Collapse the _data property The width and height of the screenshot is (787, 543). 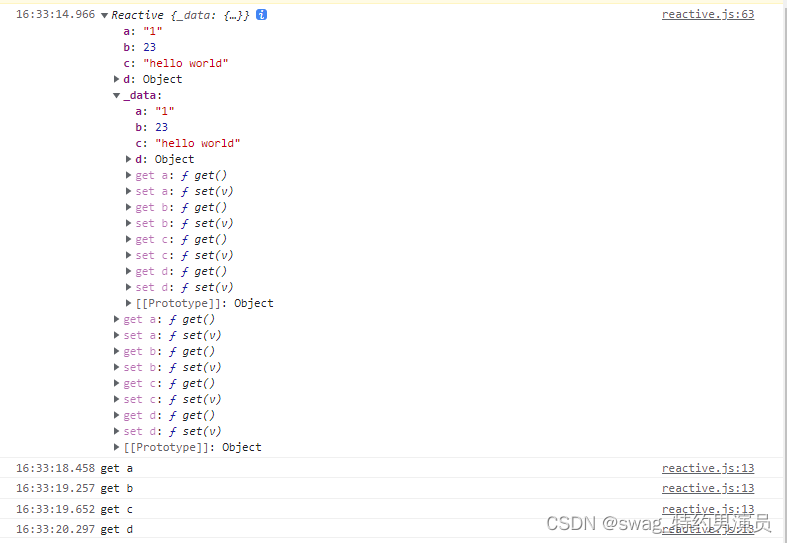116,95
